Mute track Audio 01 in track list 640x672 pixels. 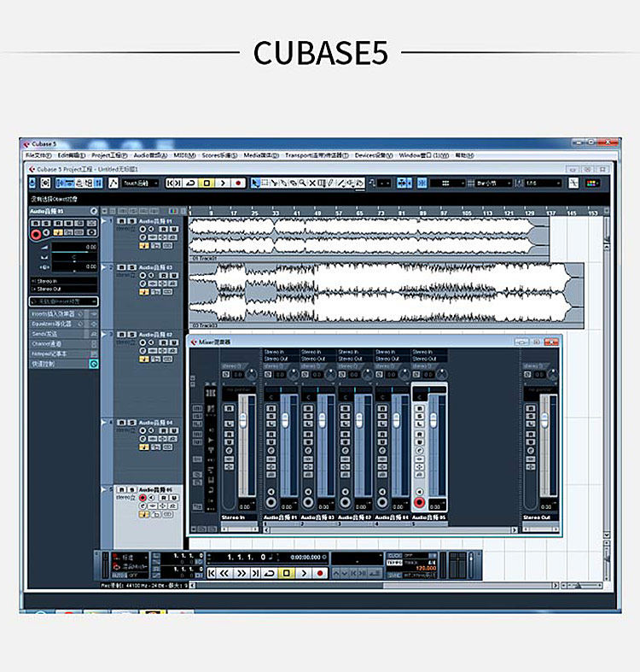(x=122, y=221)
